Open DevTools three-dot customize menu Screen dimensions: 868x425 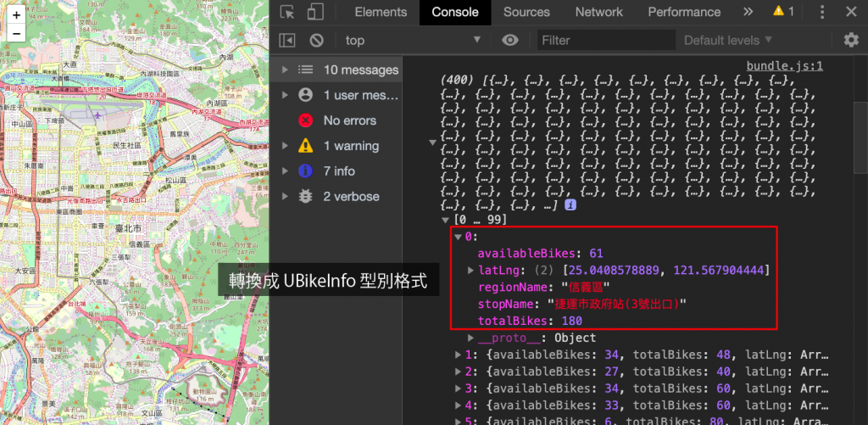coord(822,12)
